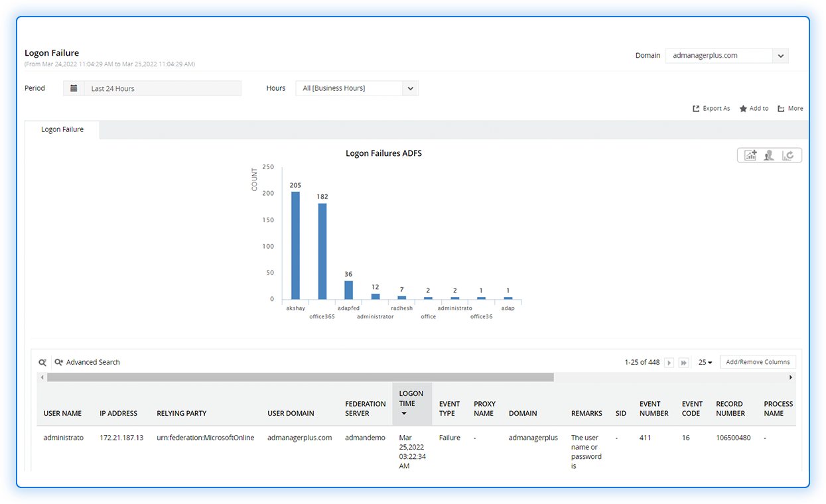Click the 1-25 of 448 page counter

click(x=642, y=363)
